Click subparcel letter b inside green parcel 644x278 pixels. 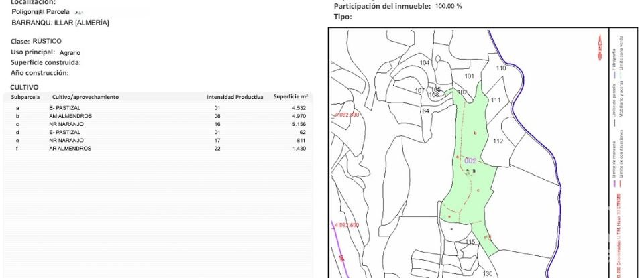[x=475, y=133]
